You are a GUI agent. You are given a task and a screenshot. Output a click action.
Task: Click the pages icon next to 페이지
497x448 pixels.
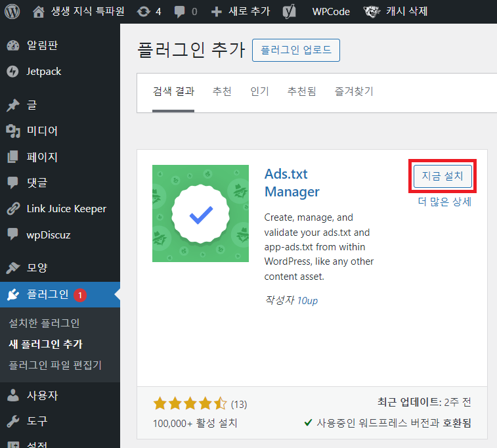[12, 156]
